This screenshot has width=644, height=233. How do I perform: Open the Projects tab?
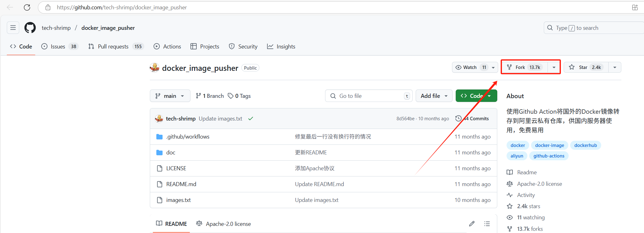205,47
